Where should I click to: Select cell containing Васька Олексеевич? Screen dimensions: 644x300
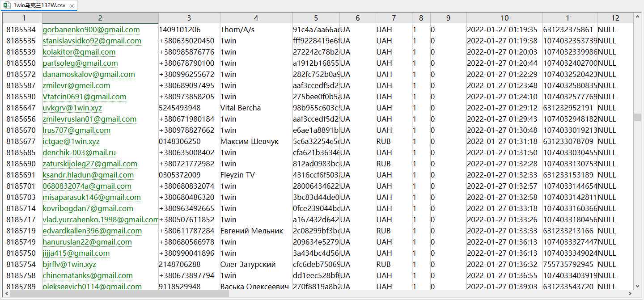256,287
